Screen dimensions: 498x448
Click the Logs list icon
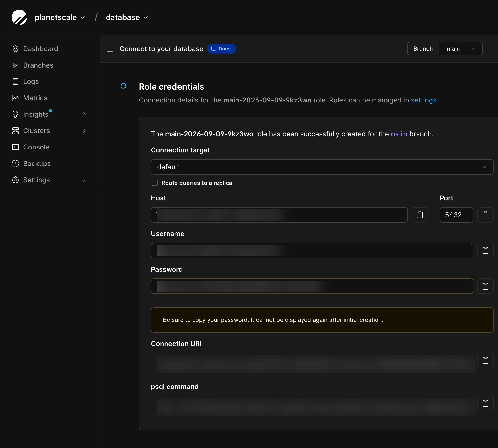point(15,81)
